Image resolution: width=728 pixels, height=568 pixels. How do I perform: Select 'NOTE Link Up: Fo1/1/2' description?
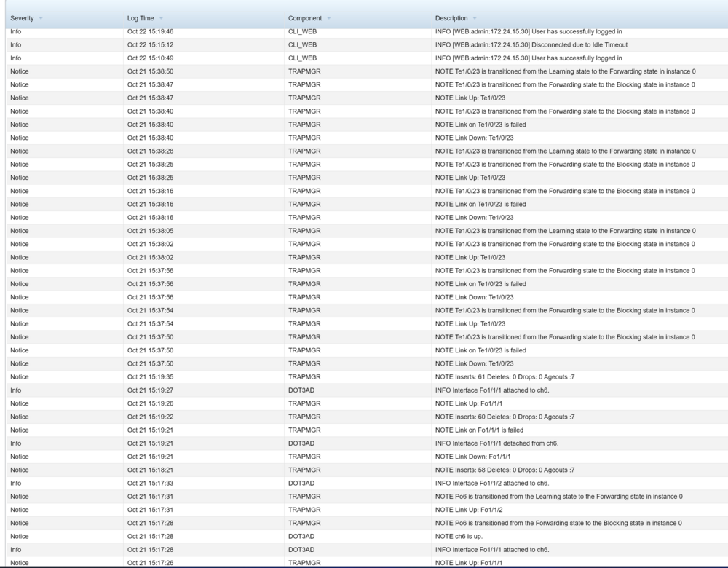pos(469,510)
